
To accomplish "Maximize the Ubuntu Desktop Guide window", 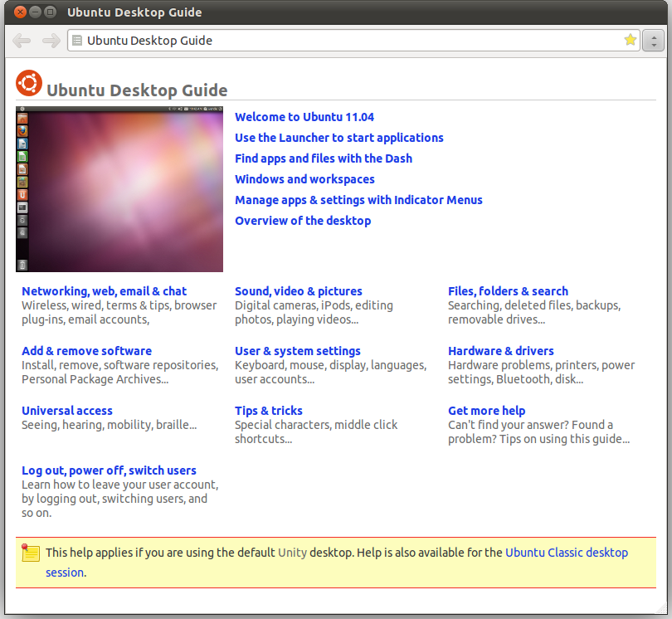I will click(50, 12).
